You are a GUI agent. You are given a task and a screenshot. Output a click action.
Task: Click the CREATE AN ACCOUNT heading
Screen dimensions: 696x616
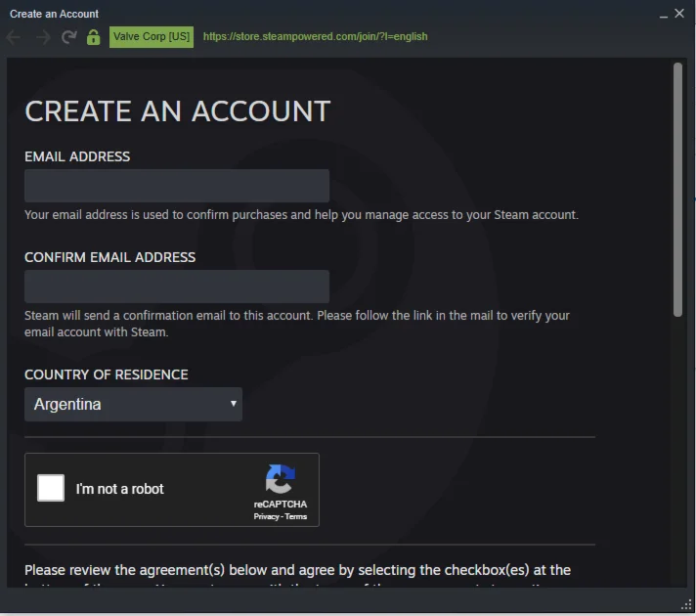point(178,111)
